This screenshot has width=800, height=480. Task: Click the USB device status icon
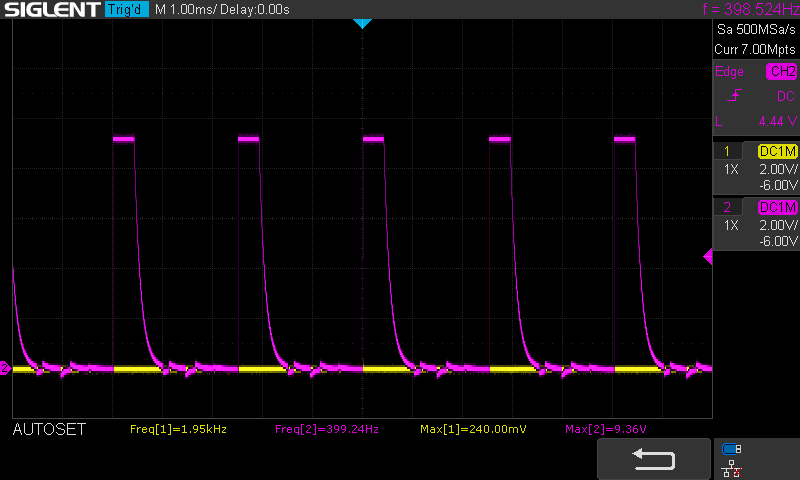pyautogui.click(x=732, y=449)
